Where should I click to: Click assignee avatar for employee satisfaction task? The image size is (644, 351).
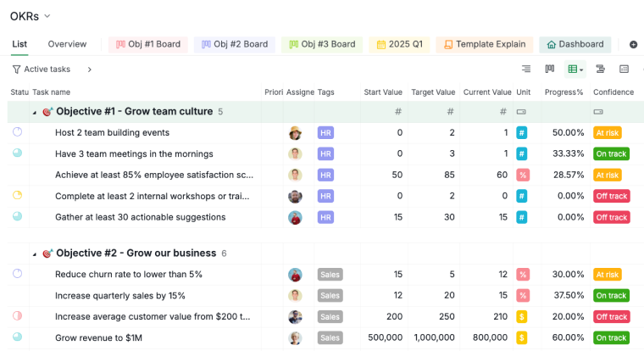tap(295, 175)
